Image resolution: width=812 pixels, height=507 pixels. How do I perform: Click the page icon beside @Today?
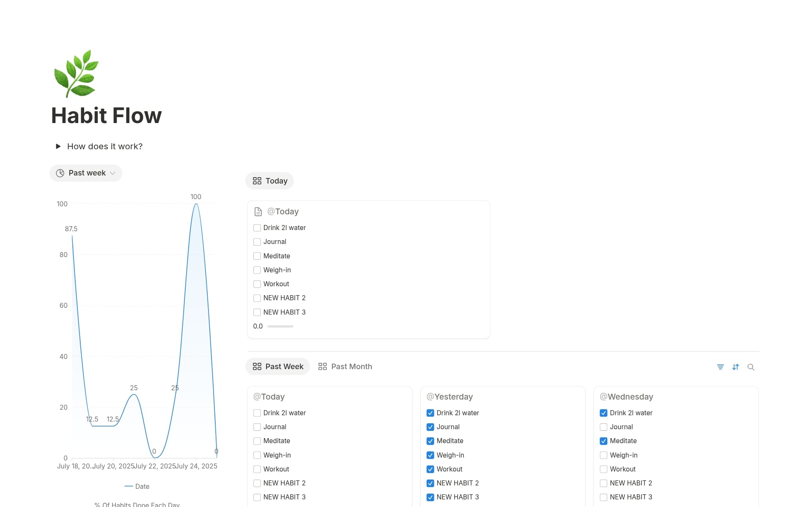257,211
